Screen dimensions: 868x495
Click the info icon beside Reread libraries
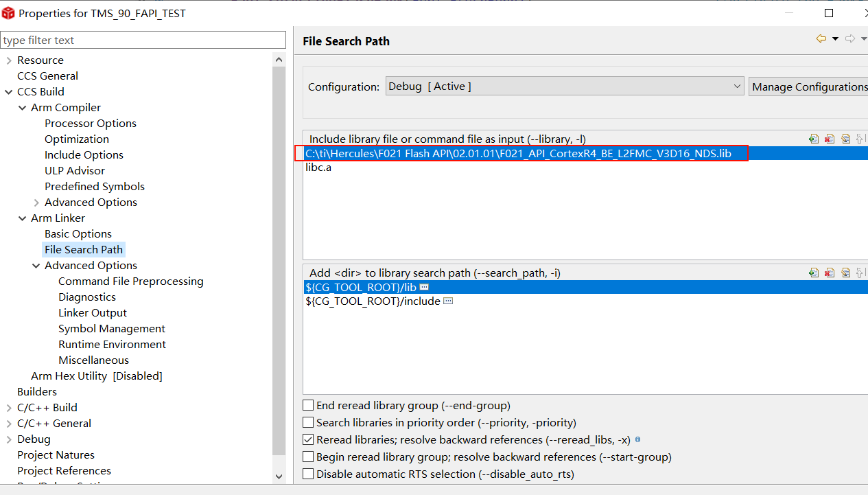click(x=638, y=439)
